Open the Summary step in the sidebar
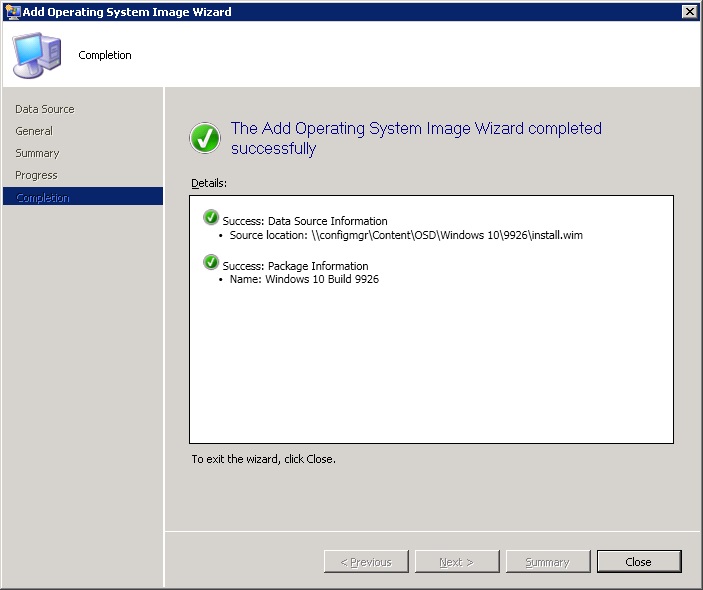Image resolution: width=703 pixels, height=590 pixels. point(37,153)
